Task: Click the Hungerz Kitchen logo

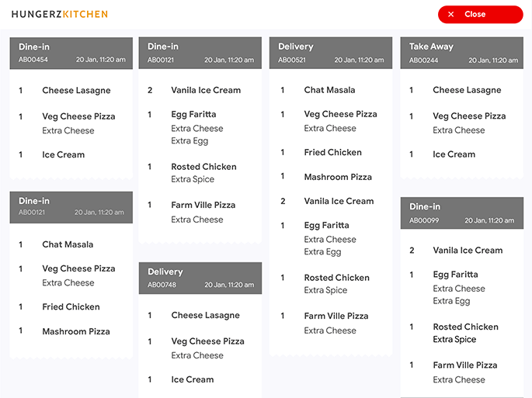Action: [x=60, y=14]
